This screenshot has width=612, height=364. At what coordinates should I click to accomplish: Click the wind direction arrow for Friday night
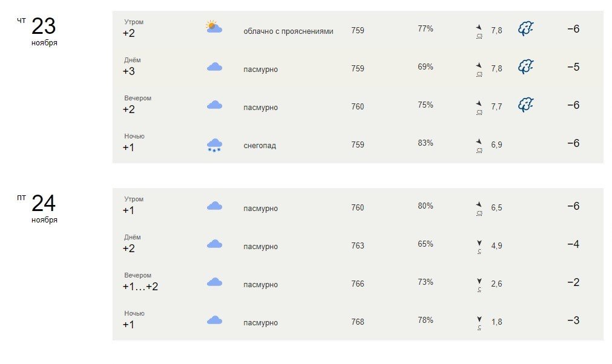pos(479,319)
